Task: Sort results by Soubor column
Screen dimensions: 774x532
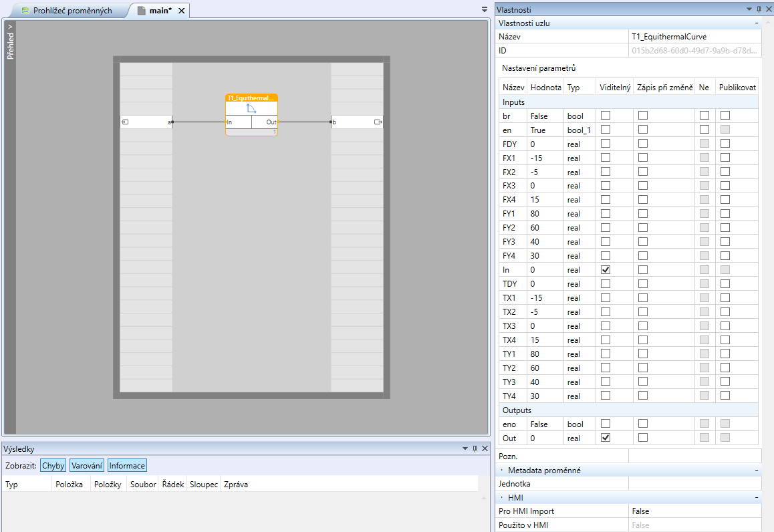Action: click(x=143, y=485)
